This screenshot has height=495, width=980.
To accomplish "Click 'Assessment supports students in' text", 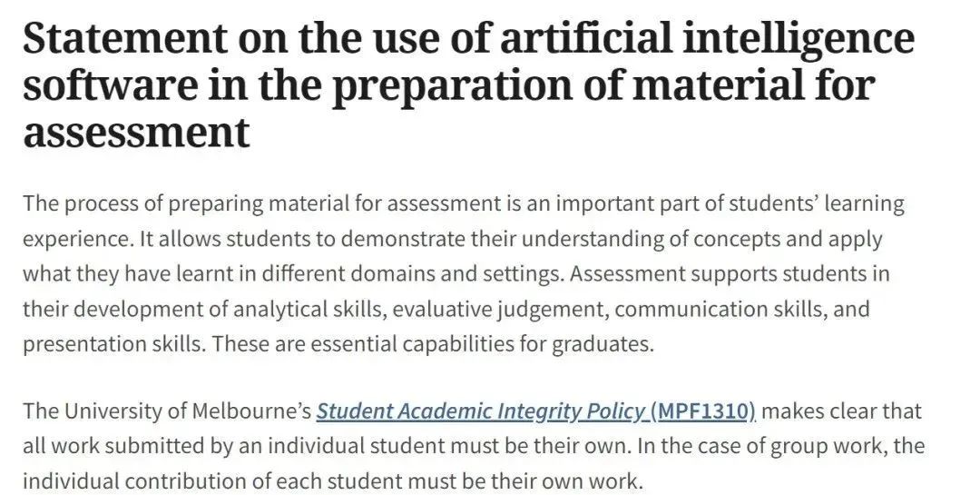I will pyautogui.click(x=730, y=274).
